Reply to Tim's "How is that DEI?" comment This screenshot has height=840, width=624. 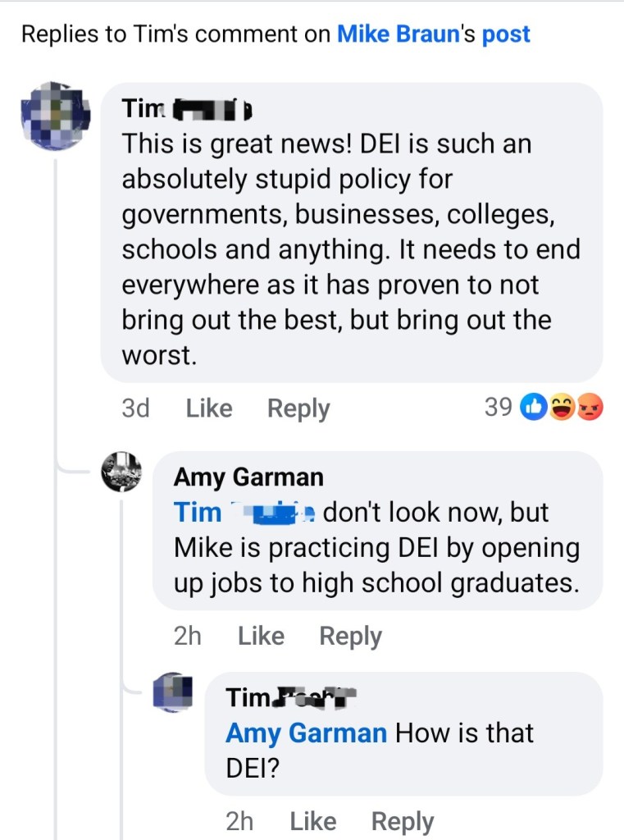pos(402,821)
